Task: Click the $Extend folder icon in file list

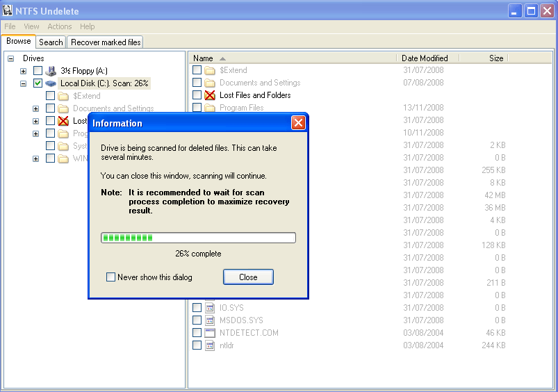Action: point(210,70)
